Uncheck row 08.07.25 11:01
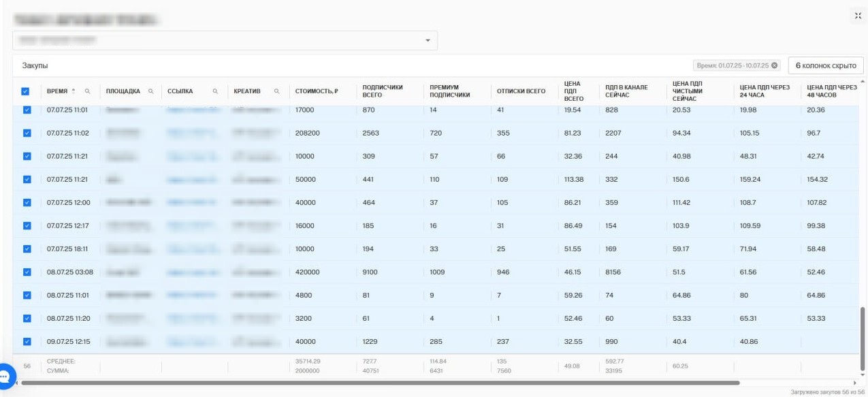This screenshot has width=868, height=397. [27, 295]
